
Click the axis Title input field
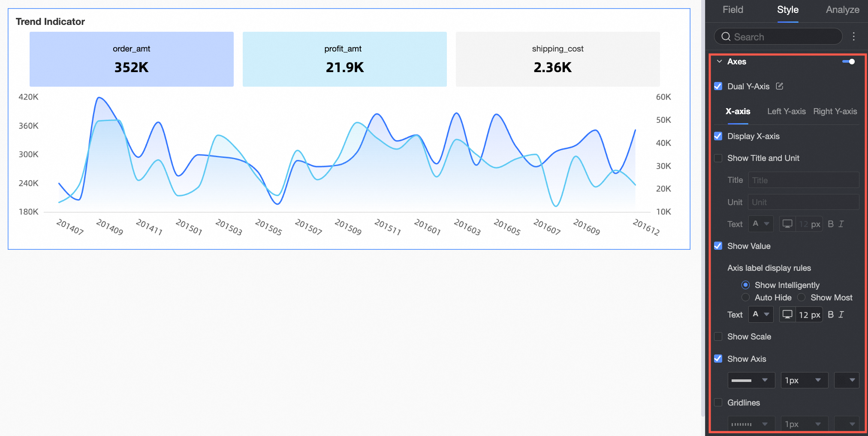coord(804,180)
